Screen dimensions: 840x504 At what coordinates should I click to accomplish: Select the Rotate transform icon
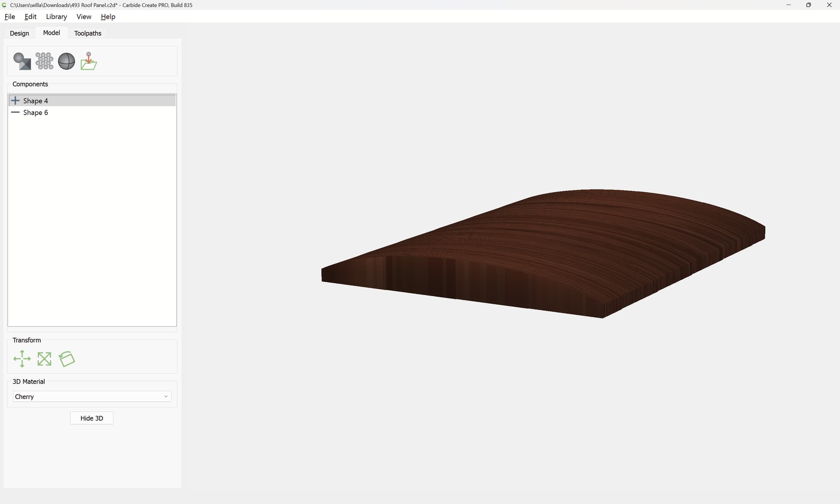point(67,359)
